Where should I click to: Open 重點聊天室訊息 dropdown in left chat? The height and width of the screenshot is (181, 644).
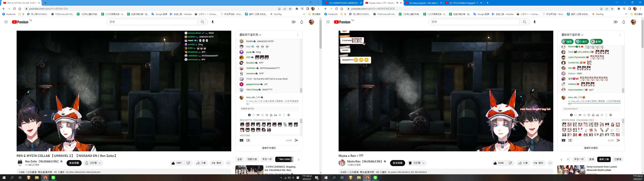pyautogui.click(x=251, y=35)
